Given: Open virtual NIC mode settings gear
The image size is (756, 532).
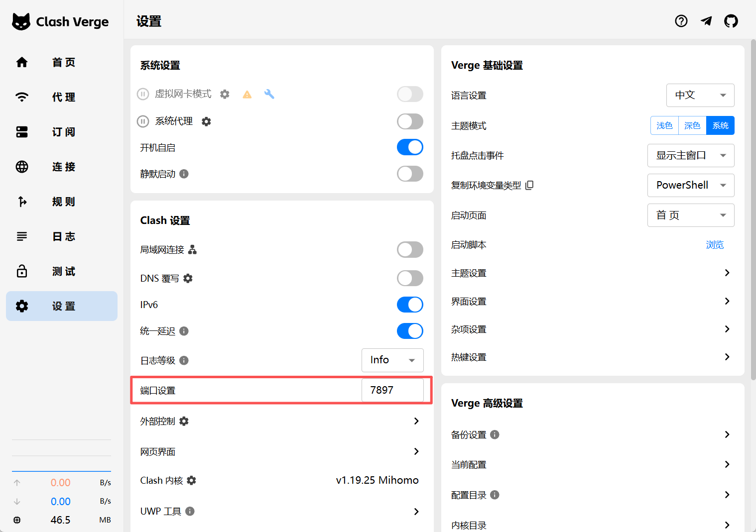Looking at the screenshot, I should pos(225,94).
